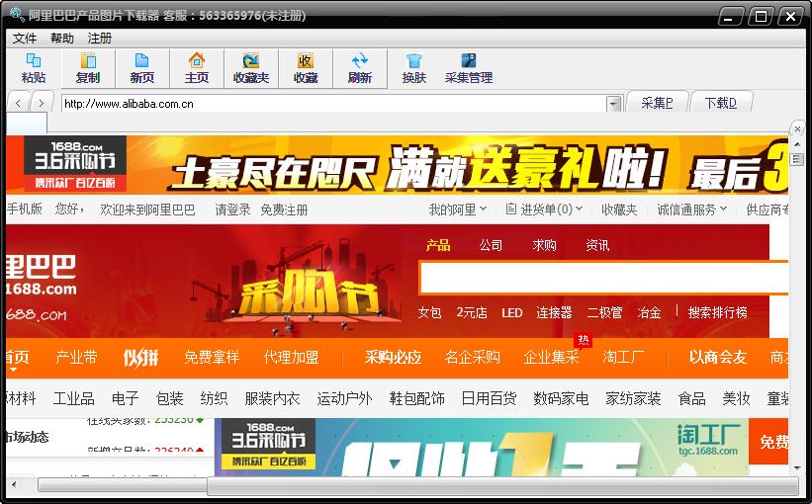Open 采集管理 collection manager icon

(469, 68)
